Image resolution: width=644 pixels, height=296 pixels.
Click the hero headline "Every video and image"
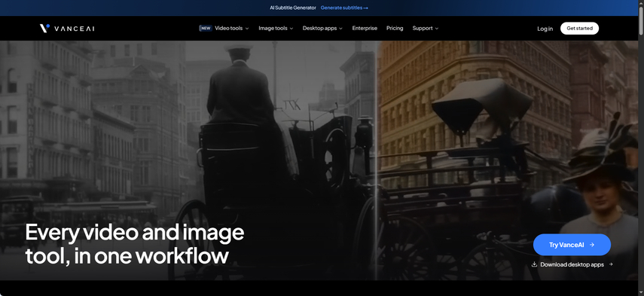pos(135,232)
